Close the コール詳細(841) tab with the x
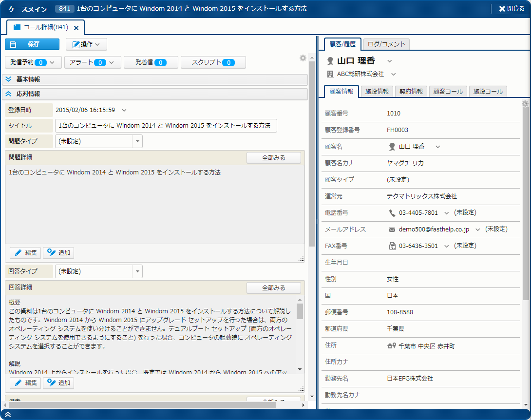Viewport: 531px width, 420px height. point(76,28)
